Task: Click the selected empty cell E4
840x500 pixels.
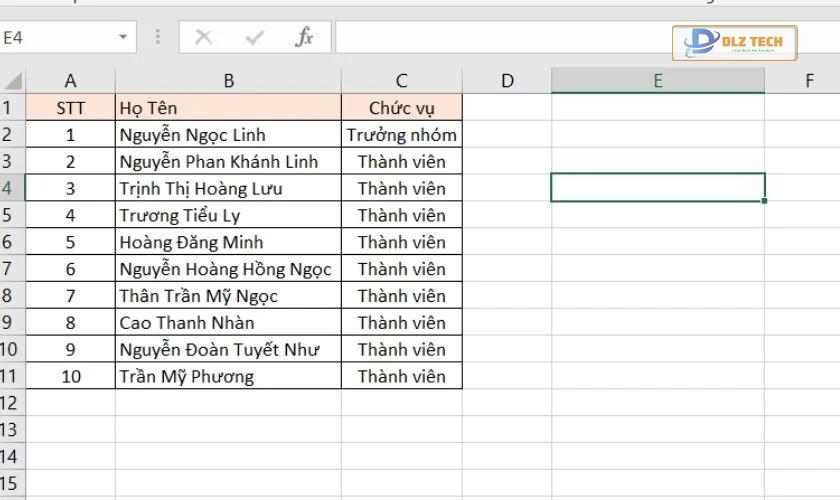Action: (658, 187)
